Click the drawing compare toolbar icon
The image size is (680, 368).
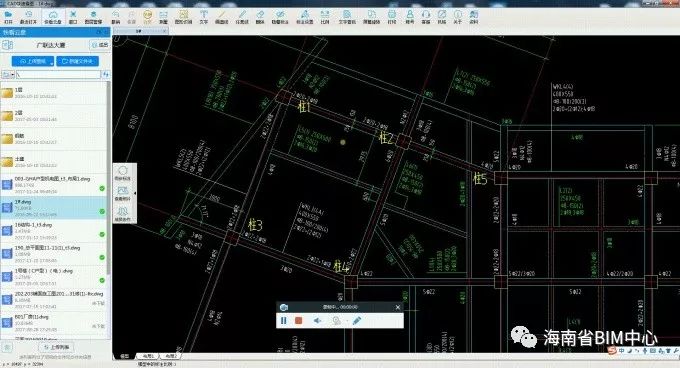(372, 17)
